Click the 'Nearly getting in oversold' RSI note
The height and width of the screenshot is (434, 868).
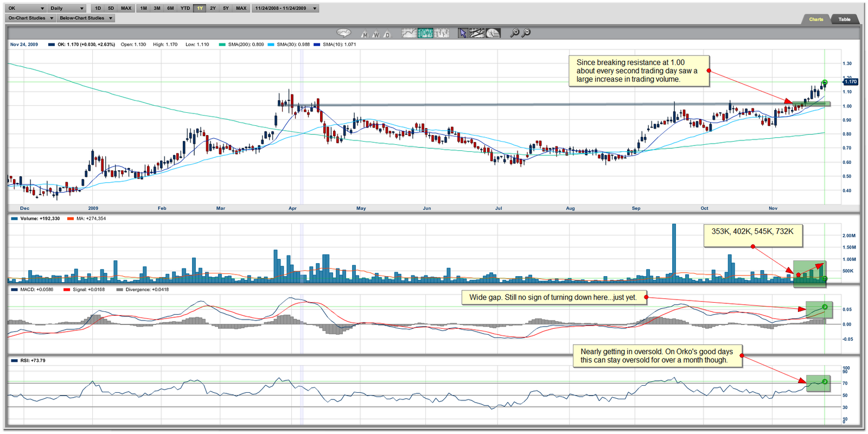tap(657, 356)
